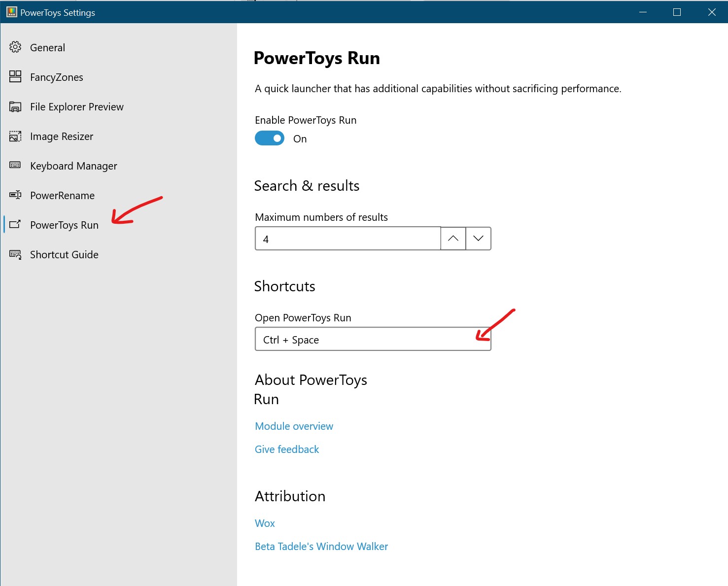Viewport: 728px width, 586px height.
Task: Open the Module overview link
Action: point(294,426)
